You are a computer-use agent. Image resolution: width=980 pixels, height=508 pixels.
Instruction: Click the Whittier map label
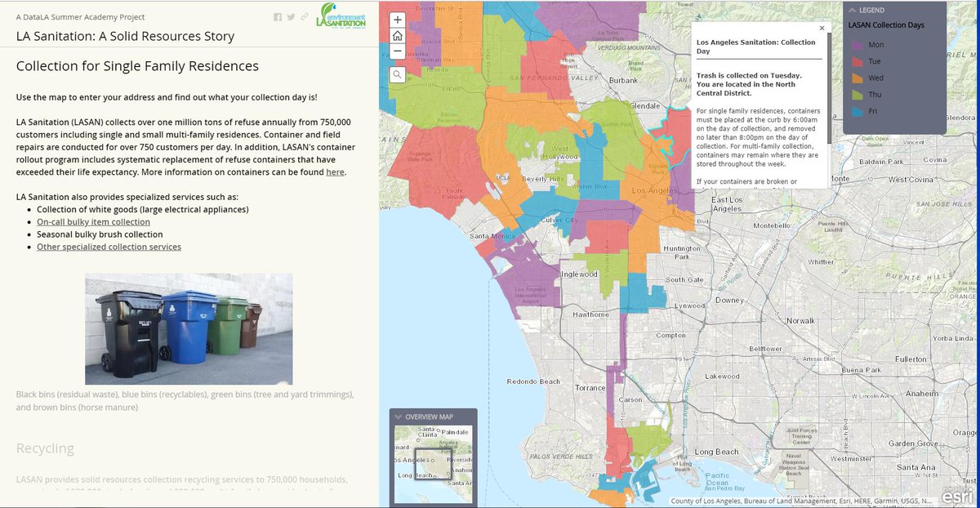click(x=822, y=262)
